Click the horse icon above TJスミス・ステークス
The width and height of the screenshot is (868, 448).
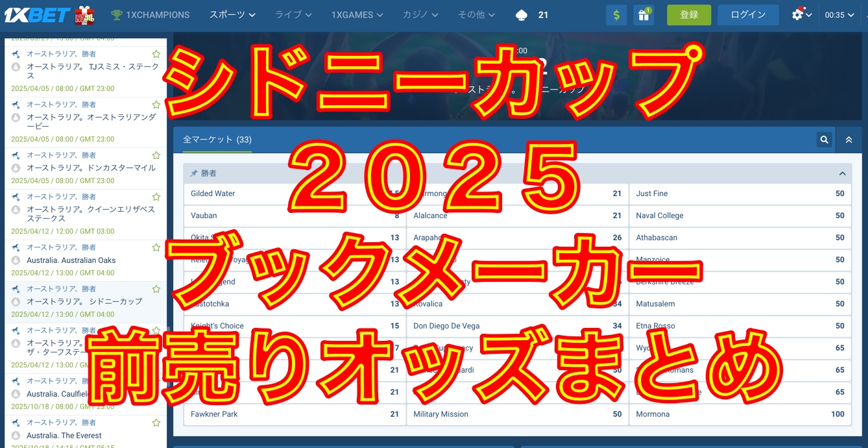16,54
